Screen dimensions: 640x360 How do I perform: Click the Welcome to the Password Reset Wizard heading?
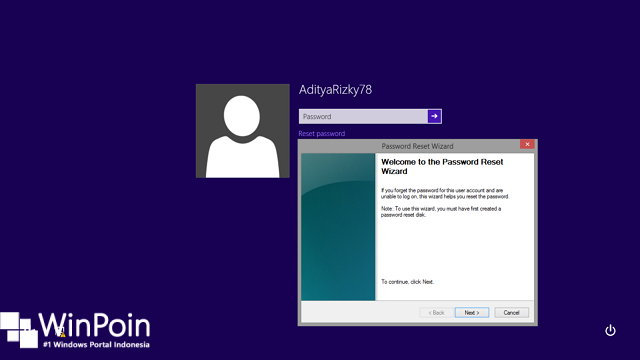pyautogui.click(x=442, y=167)
